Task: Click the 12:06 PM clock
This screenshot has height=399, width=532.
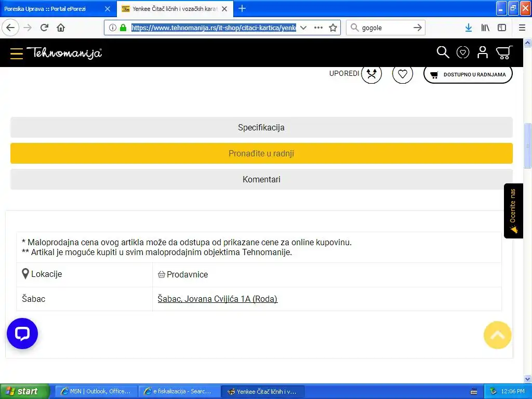Action: (513, 391)
